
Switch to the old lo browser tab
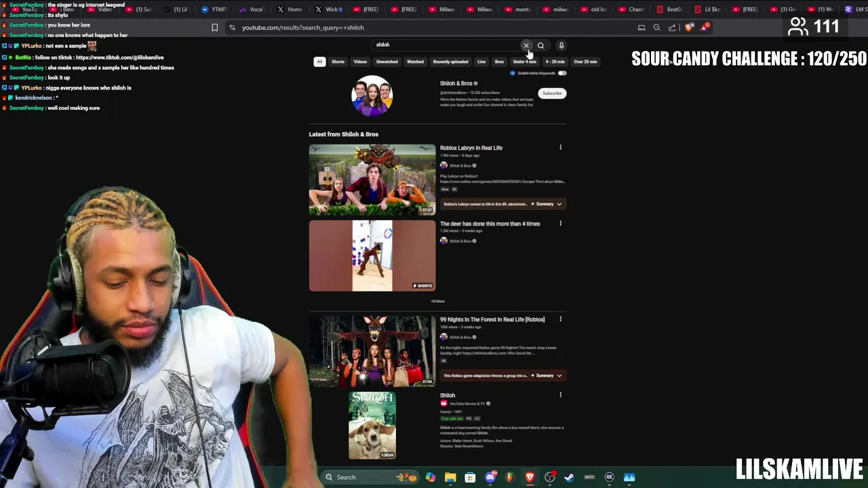coord(594,9)
